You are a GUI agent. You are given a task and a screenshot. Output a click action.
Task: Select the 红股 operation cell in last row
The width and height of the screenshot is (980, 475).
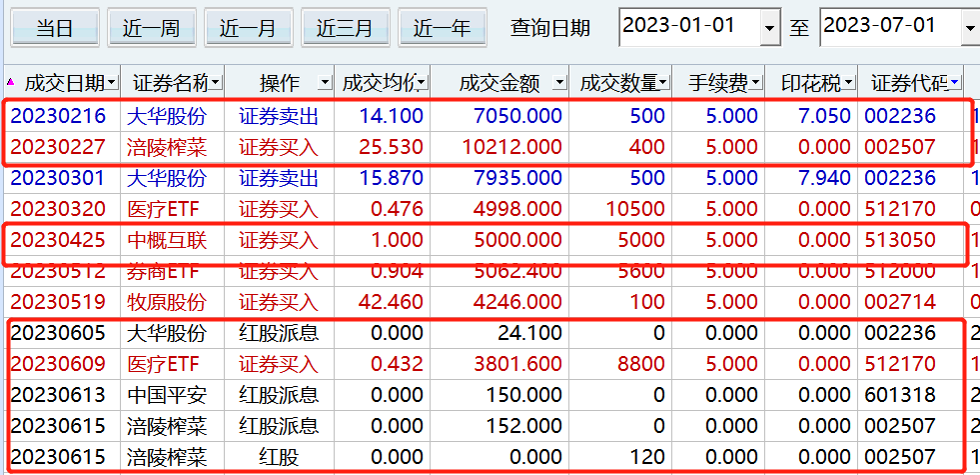[x=279, y=457]
